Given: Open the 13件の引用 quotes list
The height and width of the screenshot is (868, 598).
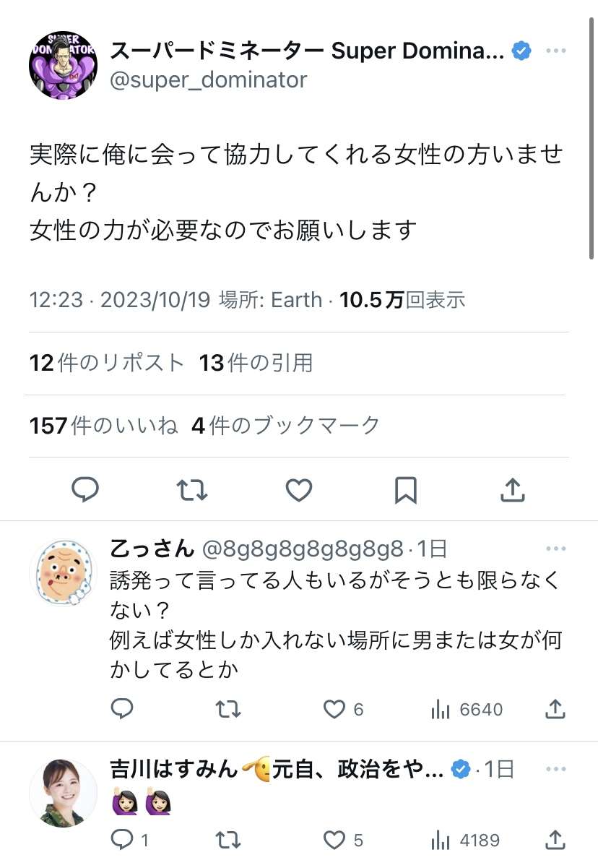Looking at the screenshot, I should (256, 363).
